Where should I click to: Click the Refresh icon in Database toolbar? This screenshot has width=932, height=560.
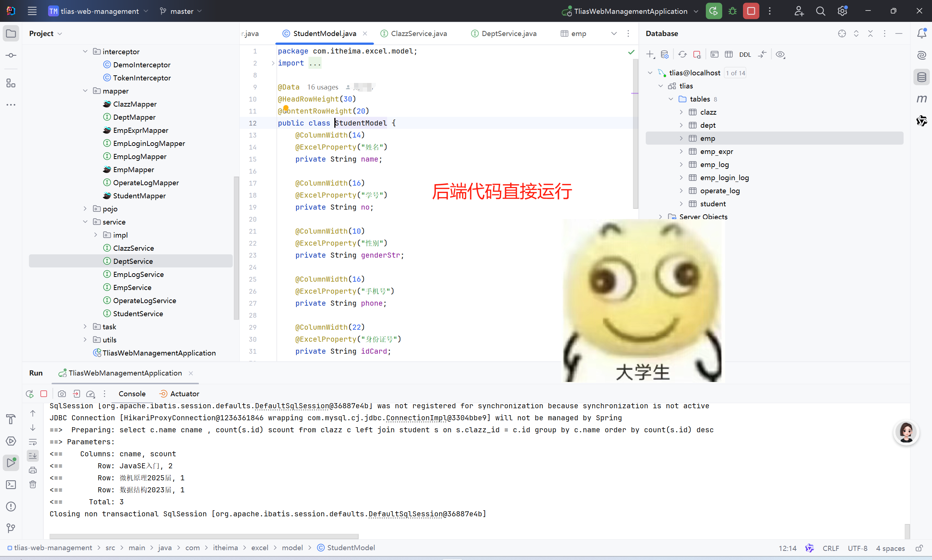point(682,54)
